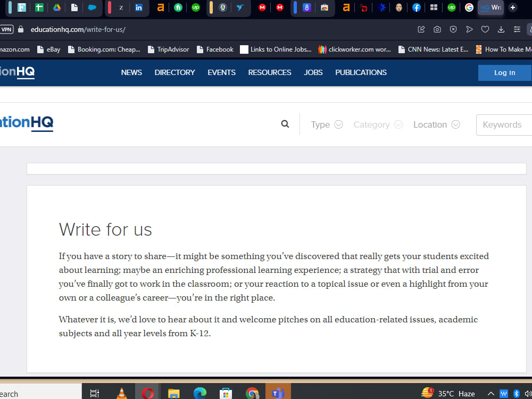Click the large EducationHQ logo below navbar

coord(27,123)
